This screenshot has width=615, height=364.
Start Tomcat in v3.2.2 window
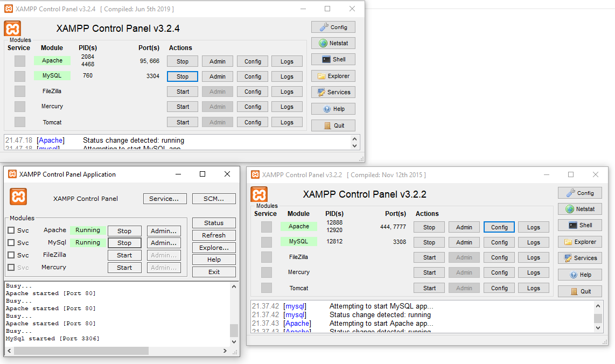pos(429,288)
